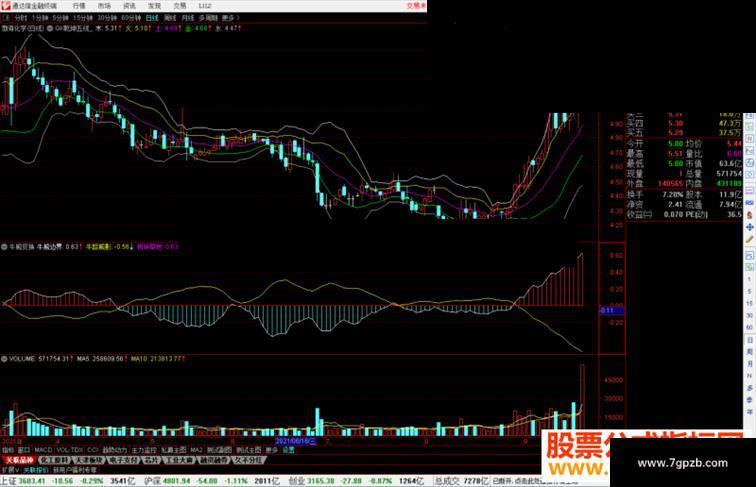Switch to 5-minute period via right toolbar '5'

click(750, 291)
